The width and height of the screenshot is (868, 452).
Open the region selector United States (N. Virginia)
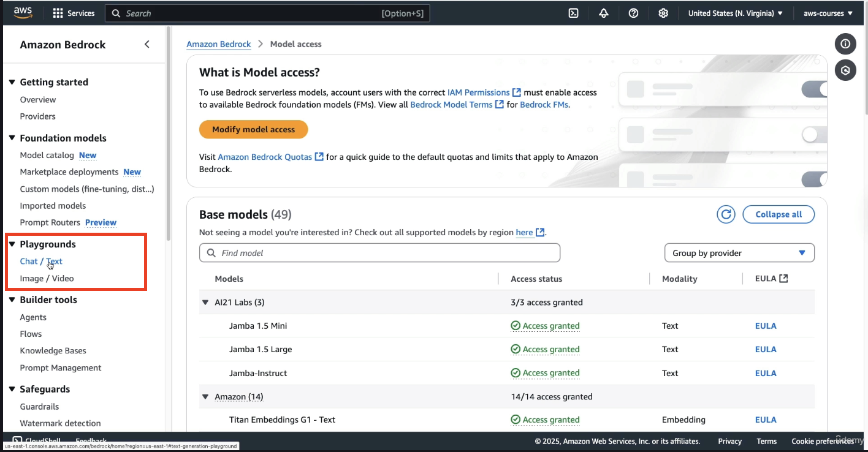[735, 13]
